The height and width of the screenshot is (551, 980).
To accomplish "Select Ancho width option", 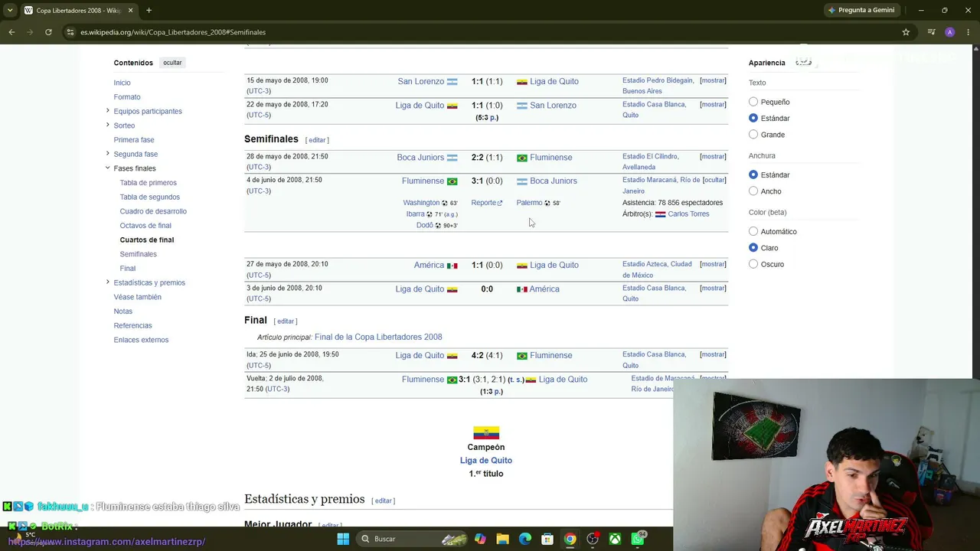I will (x=753, y=191).
